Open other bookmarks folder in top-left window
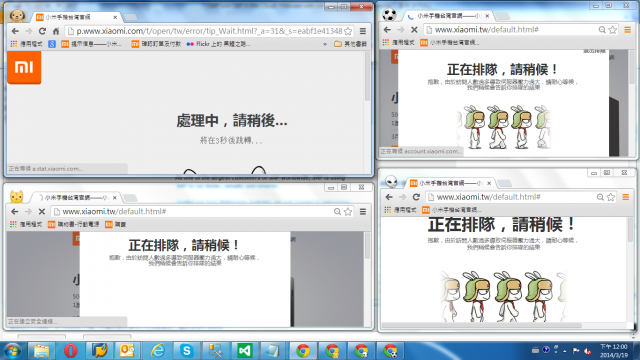 (350, 44)
